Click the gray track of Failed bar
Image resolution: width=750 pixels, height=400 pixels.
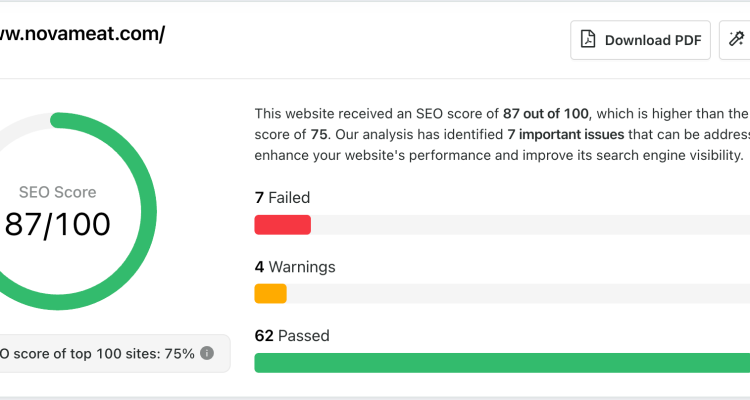(530, 225)
